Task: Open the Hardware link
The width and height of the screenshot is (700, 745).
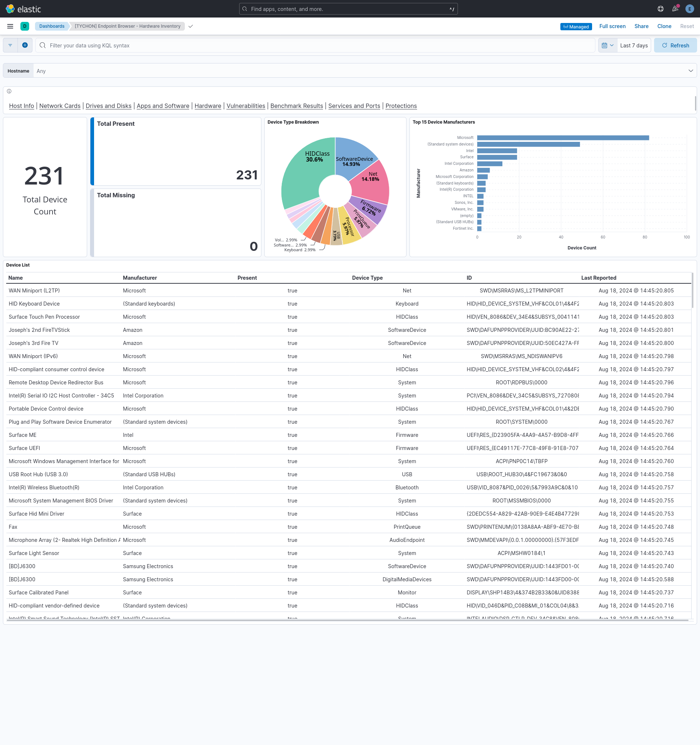Action: pyautogui.click(x=207, y=106)
